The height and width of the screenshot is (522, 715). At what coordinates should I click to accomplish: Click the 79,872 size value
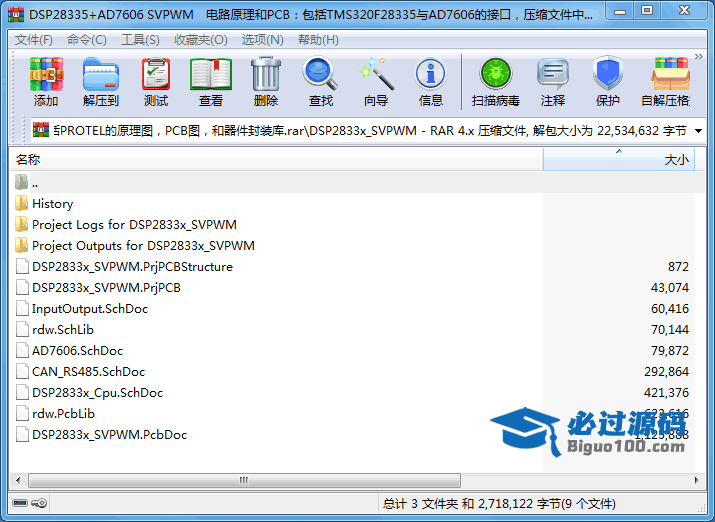tap(669, 351)
